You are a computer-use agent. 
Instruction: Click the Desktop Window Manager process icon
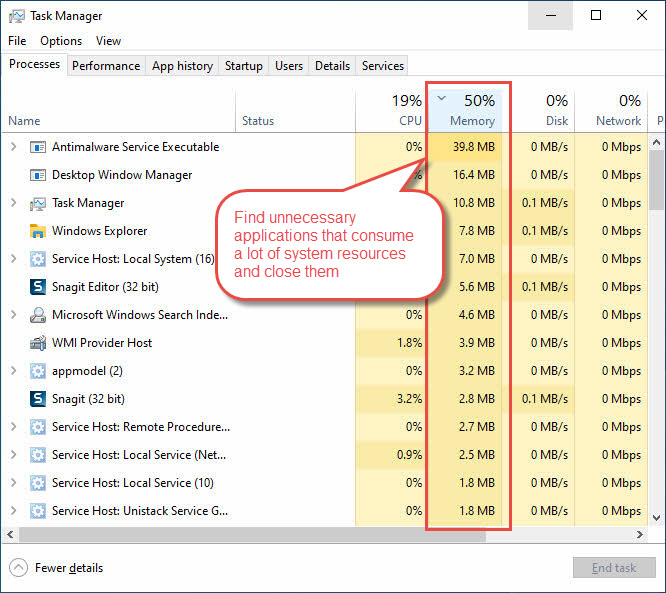point(38,175)
